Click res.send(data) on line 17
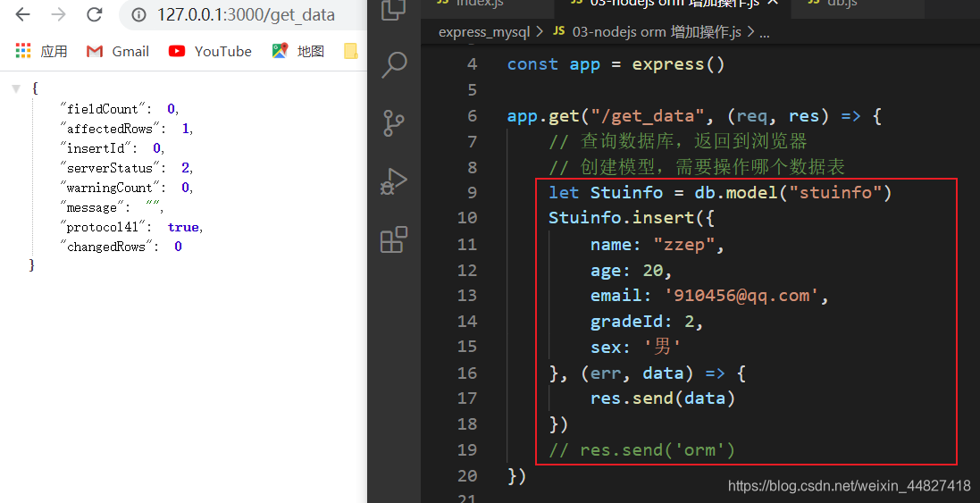This screenshot has height=503, width=980. tap(663, 398)
